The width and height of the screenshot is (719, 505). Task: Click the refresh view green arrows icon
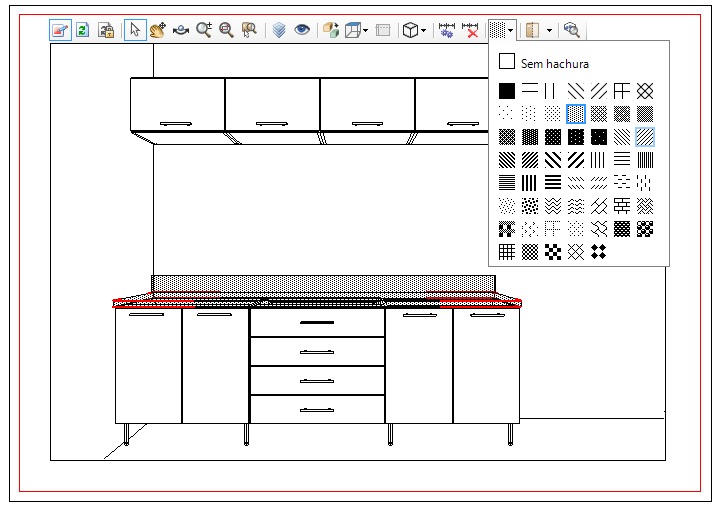(x=83, y=30)
